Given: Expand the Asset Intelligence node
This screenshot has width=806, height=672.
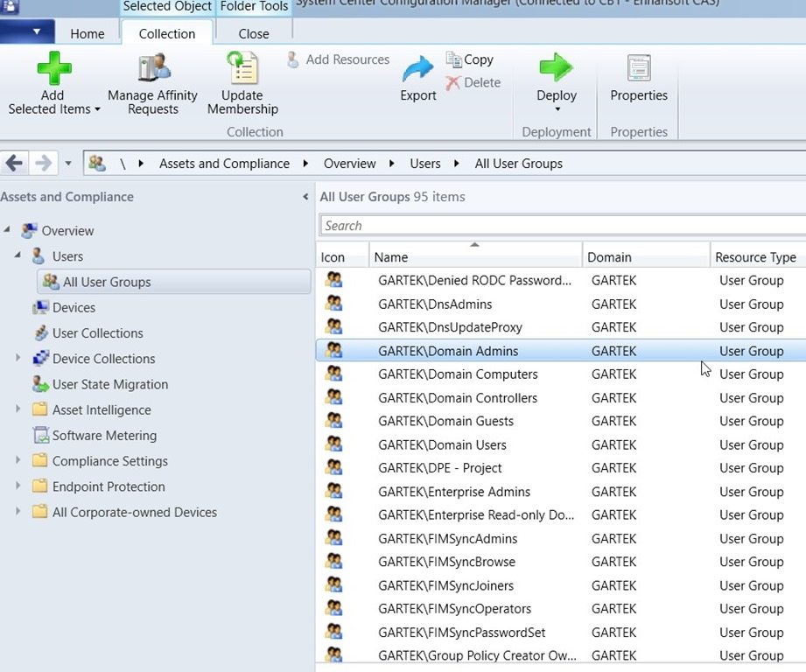Looking at the screenshot, I should (x=18, y=409).
